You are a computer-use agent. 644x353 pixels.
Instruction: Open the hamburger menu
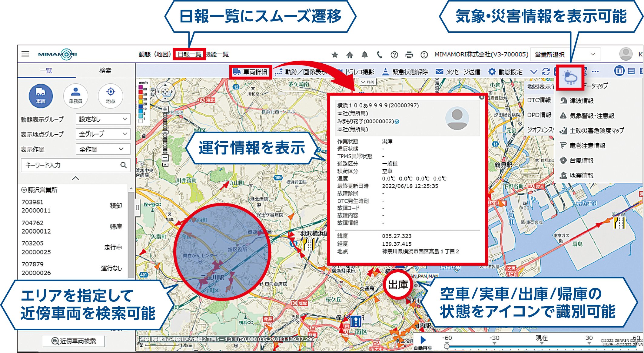click(25, 54)
